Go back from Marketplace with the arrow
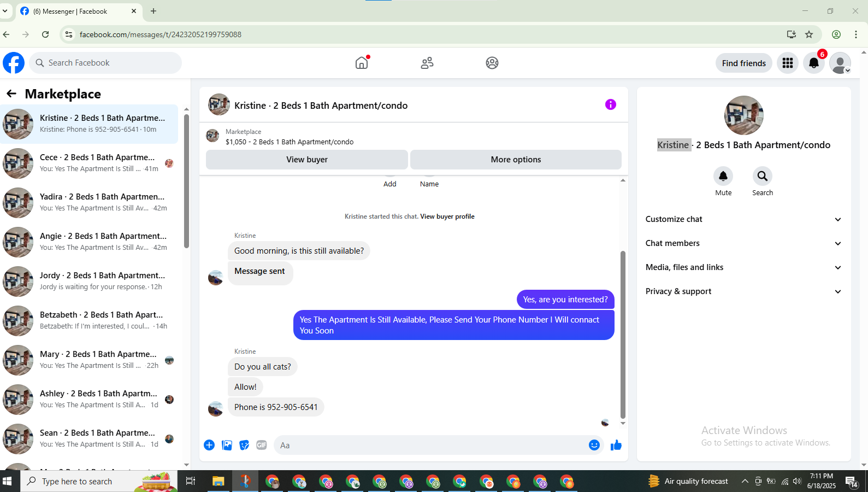The width and height of the screenshot is (868, 492). coord(11,94)
